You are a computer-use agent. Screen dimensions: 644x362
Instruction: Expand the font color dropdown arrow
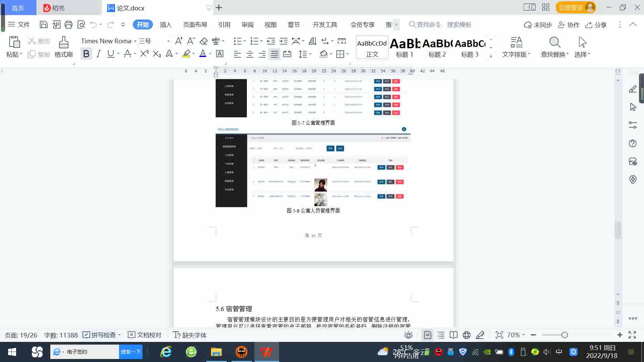[x=210, y=54]
